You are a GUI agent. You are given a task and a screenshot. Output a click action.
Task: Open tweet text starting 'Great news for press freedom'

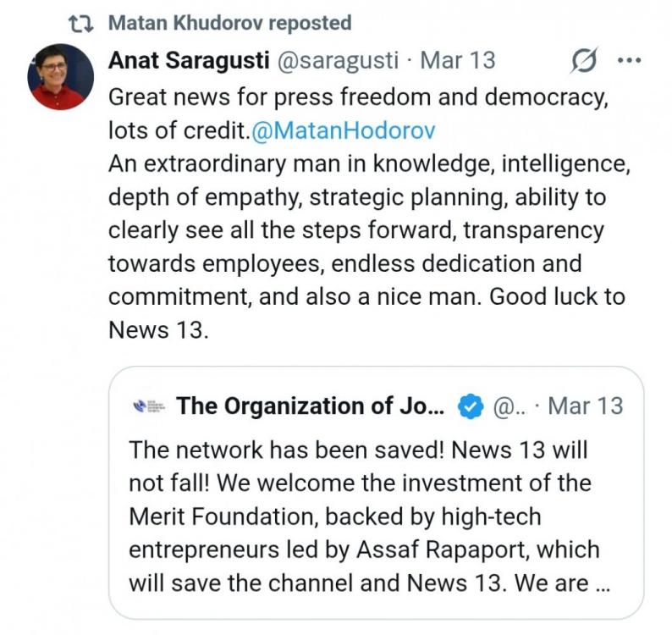click(x=358, y=97)
